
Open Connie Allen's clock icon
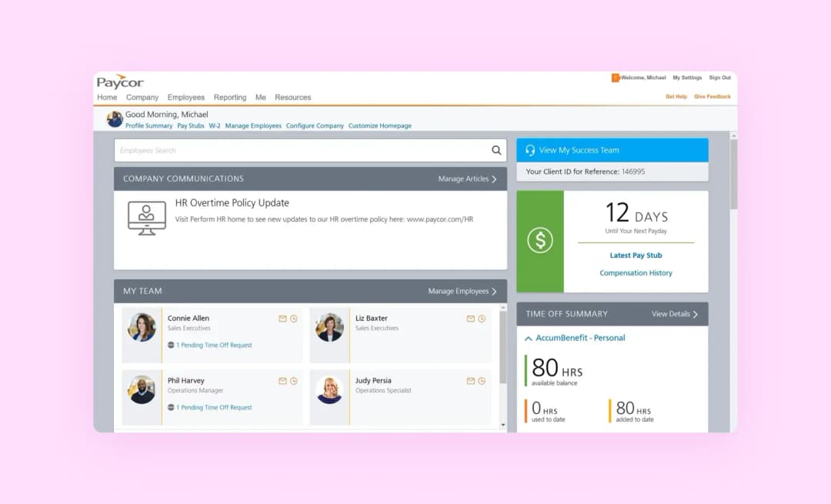click(x=294, y=319)
